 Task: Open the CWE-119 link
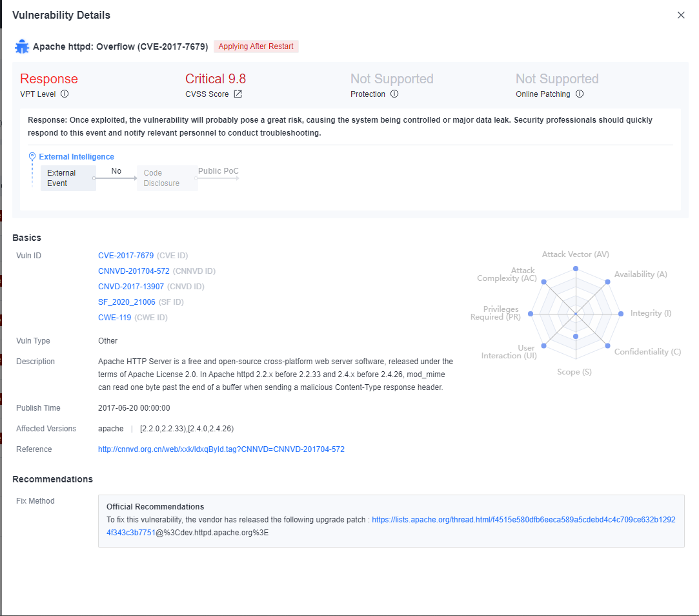pos(114,318)
